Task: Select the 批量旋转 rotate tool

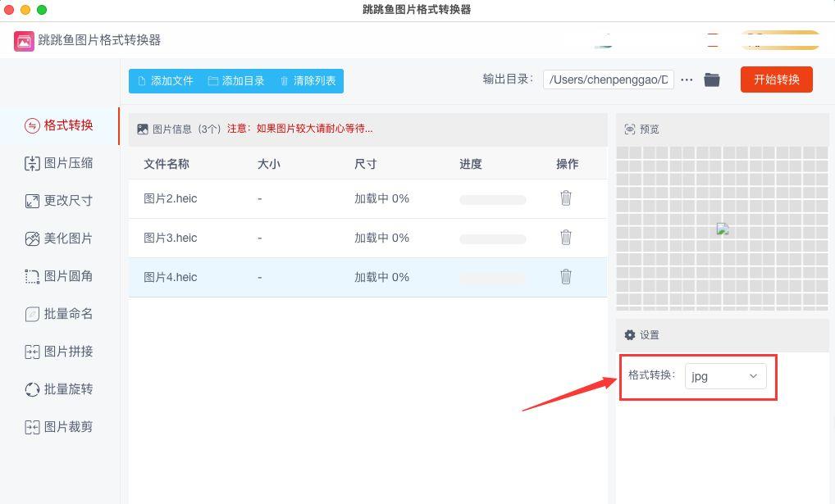Action: [58, 389]
